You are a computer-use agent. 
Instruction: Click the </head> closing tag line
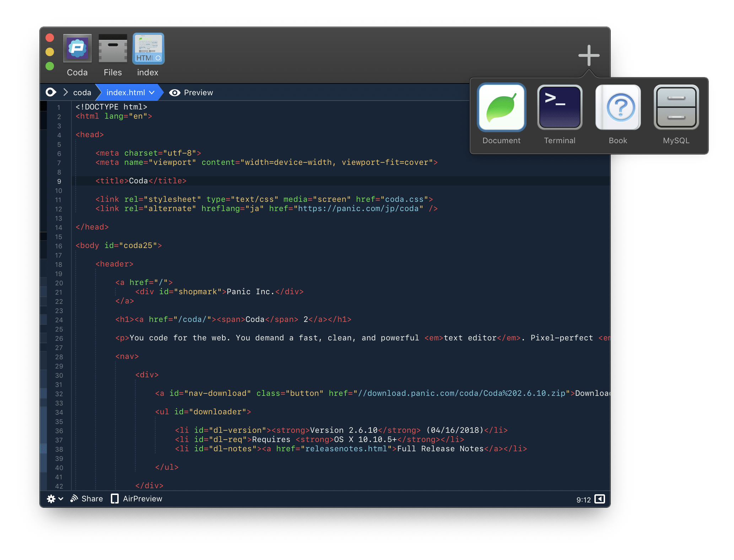click(92, 227)
